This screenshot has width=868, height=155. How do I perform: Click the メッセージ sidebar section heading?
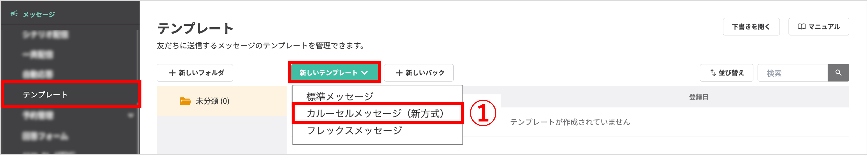(x=39, y=14)
